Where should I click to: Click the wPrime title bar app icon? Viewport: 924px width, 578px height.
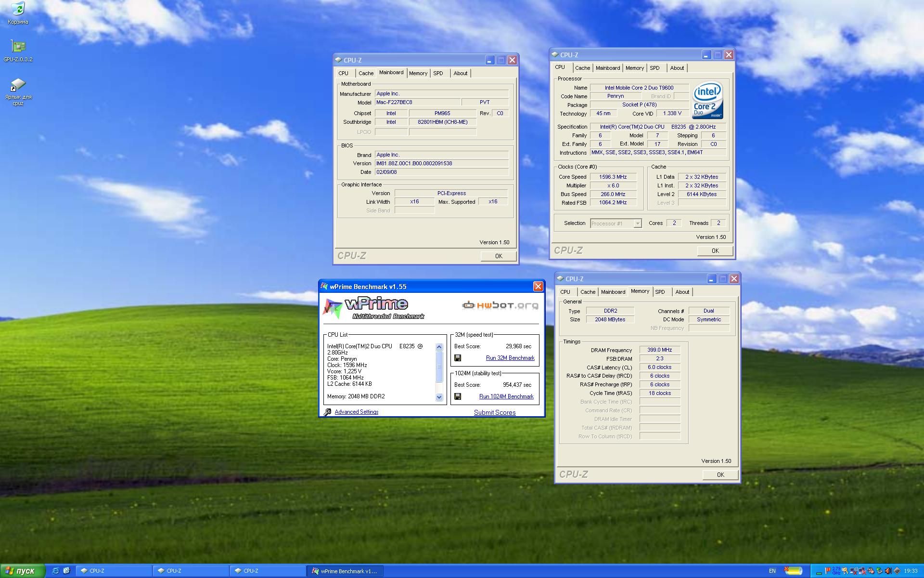click(324, 287)
